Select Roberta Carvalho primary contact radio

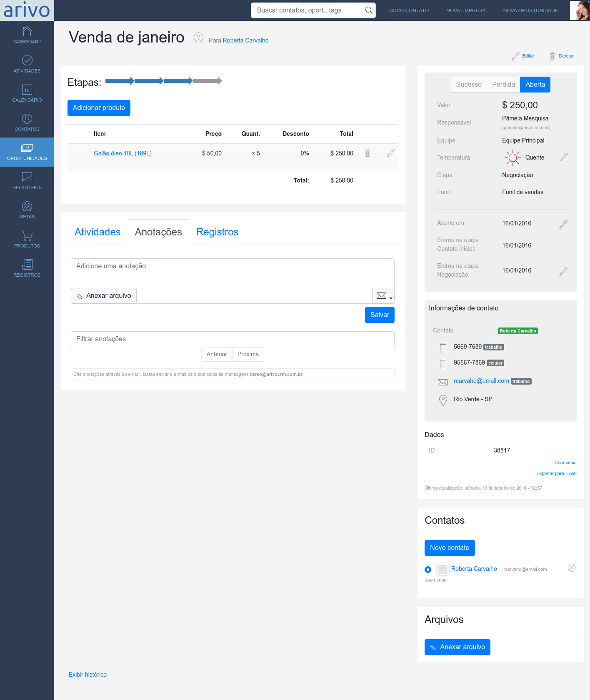(428, 570)
